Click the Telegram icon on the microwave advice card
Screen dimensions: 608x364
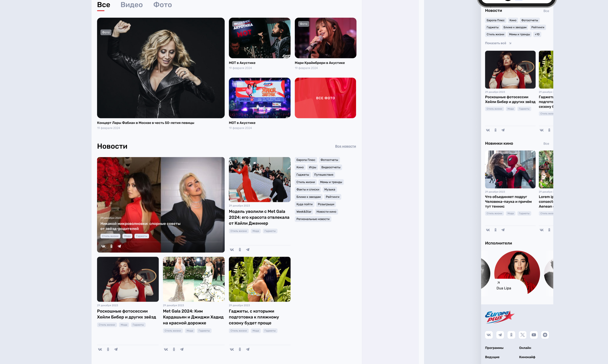pyautogui.click(x=119, y=246)
